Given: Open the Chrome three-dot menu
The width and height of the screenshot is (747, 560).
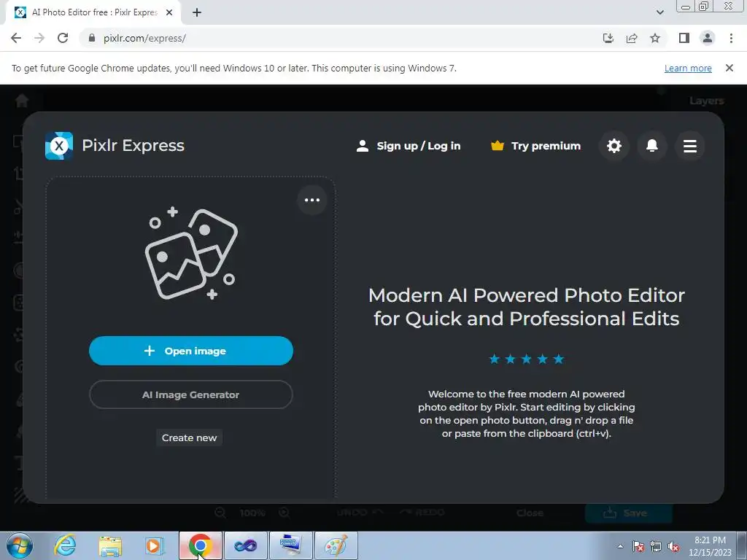Looking at the screenshot, I should (731, 38).
